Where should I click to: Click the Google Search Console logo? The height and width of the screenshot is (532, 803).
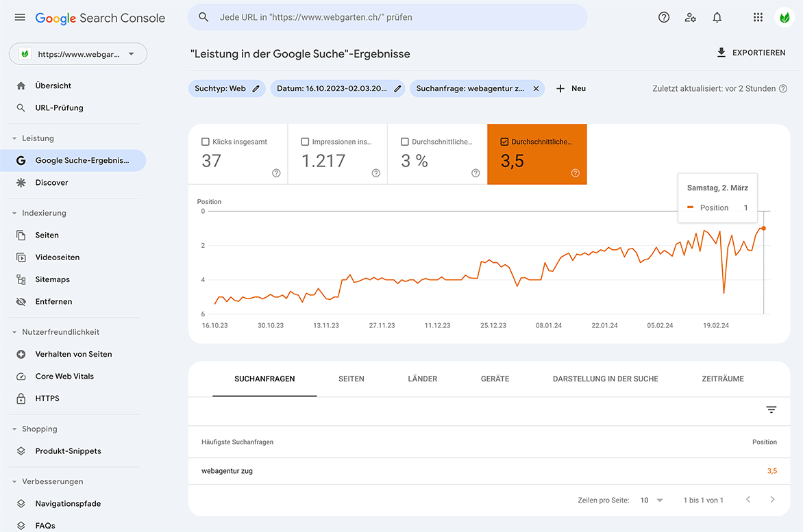[x=100, y=18]
